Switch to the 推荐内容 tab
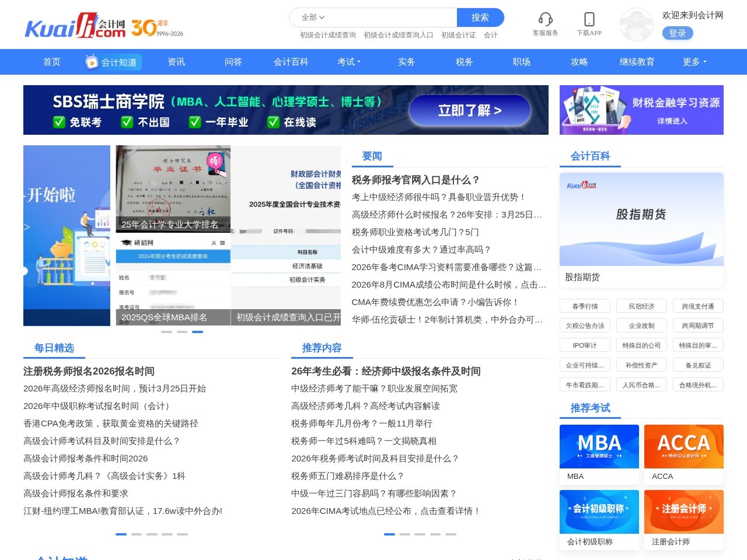The width and height of the screenshot is (747, 560). (x=322, y=348)
